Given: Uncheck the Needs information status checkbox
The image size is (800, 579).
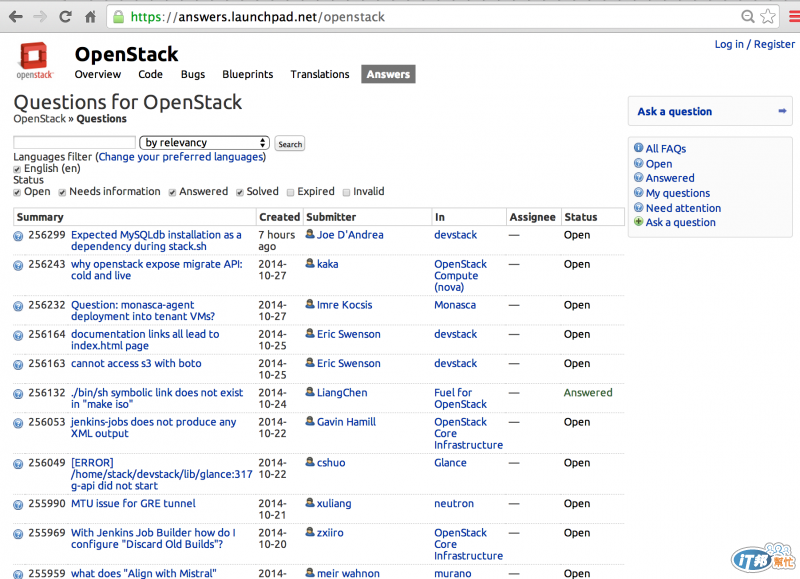Looking at the screenshot, I should [62, 192].
